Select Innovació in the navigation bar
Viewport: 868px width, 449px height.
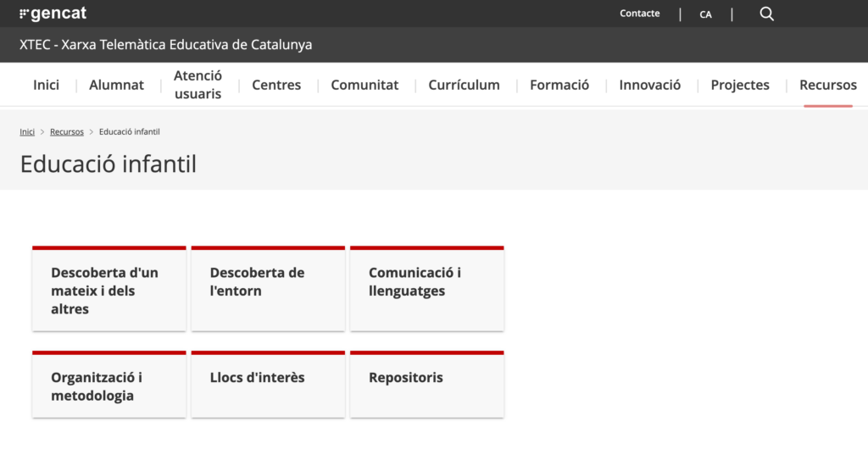click(x=650, y=85)
